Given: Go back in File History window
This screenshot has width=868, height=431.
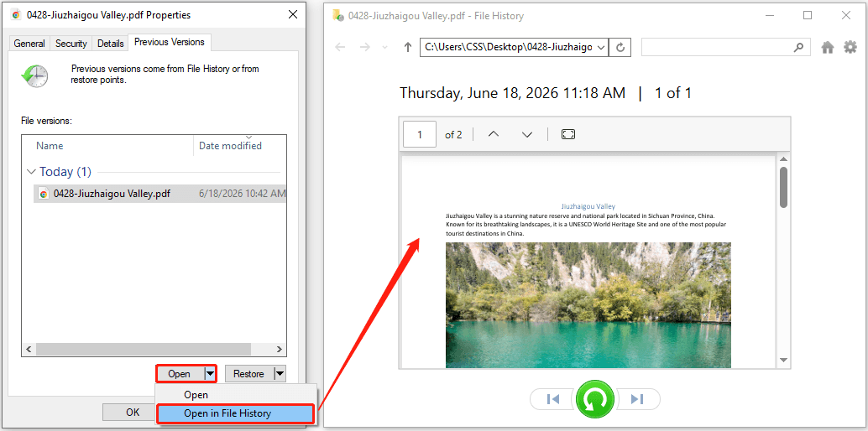Looking at the screenshot, I should click(x=340, y=48).
